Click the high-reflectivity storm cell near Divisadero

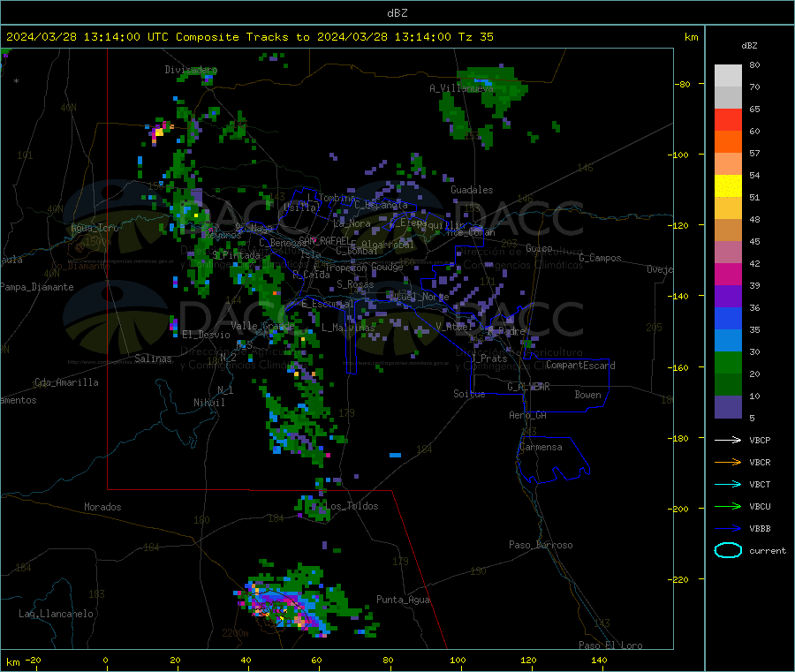[159, 132]
